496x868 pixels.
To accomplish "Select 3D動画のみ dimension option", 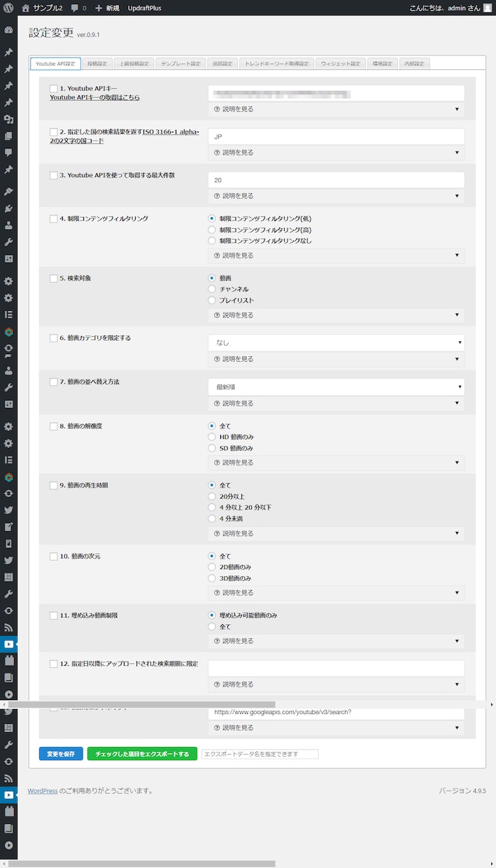I will [x=212, y=578].
